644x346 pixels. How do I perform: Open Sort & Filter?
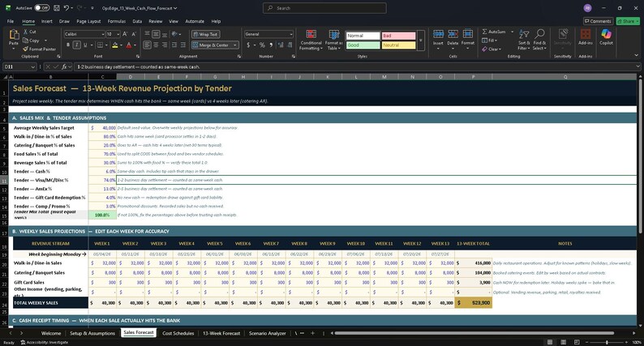click(524, 40)
